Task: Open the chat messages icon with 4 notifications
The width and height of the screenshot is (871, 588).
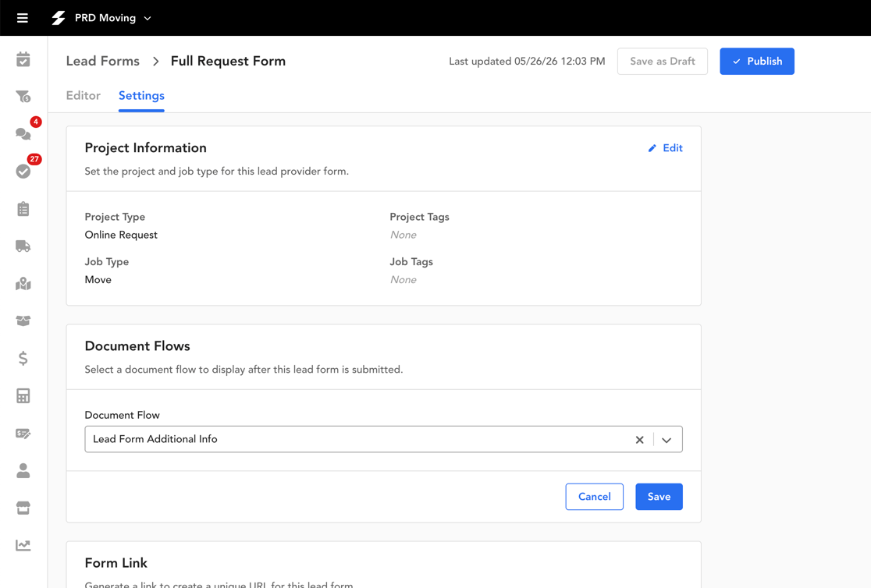Action: (23, 134)
